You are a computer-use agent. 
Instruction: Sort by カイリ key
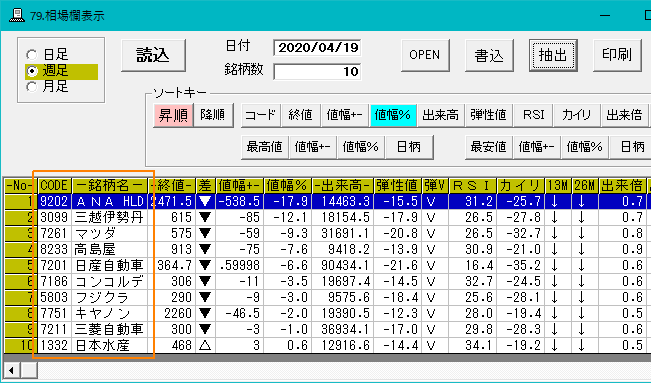click(x=577, y=115)
